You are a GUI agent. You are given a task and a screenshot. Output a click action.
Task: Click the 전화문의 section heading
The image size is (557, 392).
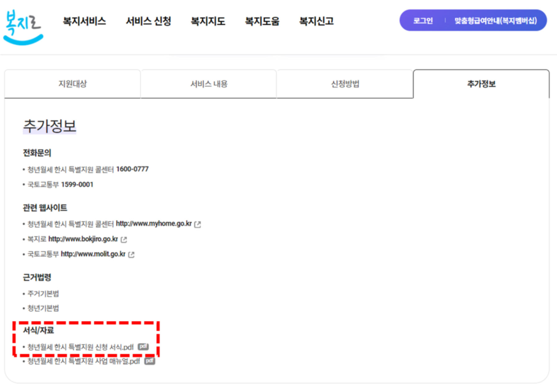tap(37, 153)
